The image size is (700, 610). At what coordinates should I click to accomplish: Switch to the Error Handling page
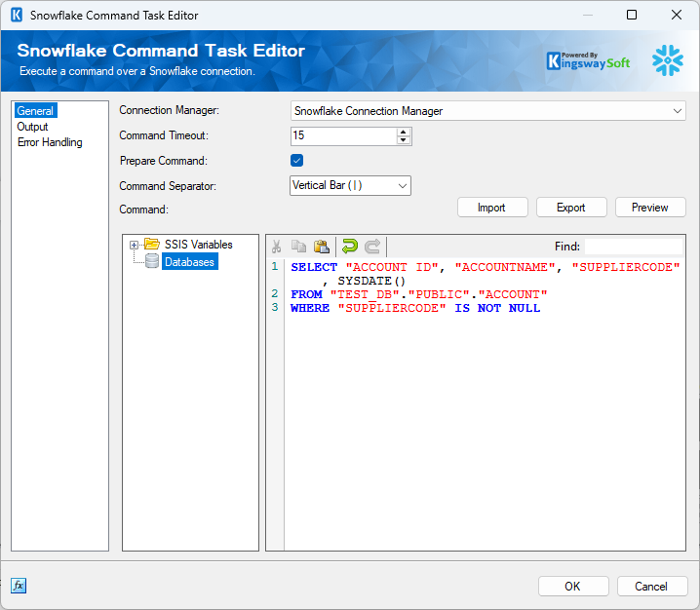[50, 142]
